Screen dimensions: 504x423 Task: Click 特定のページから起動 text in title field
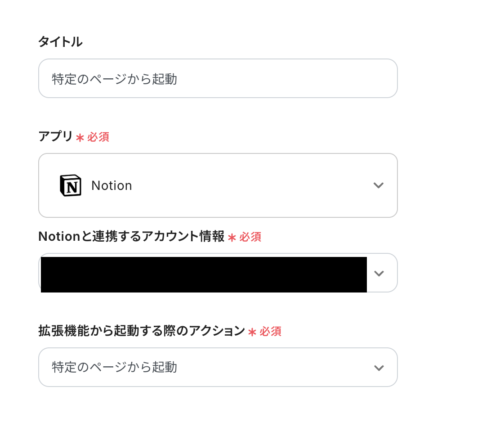pos(114,79)
